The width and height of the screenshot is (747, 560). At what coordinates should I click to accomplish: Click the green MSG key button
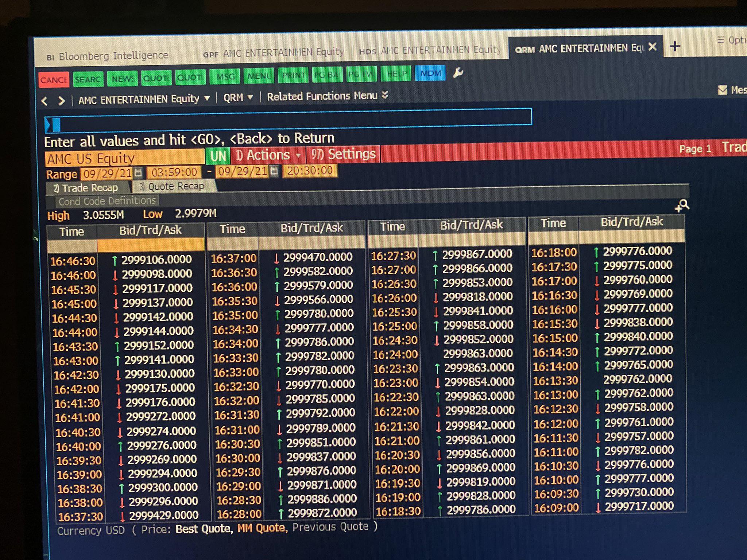(225, 77)
